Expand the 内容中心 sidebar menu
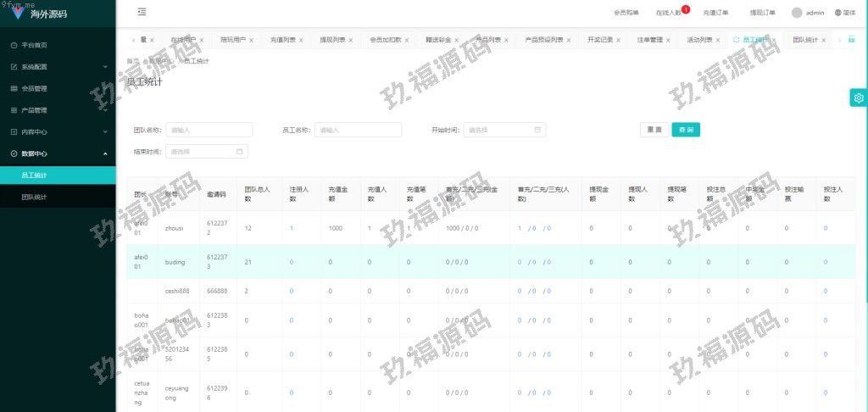This screenshot has width=868, height=412. (x=58, y=131)
